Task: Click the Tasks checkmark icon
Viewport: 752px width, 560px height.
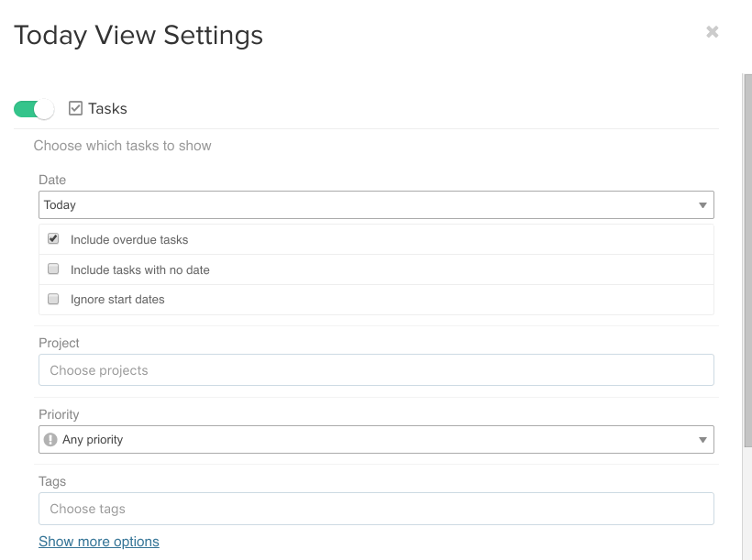Action: click(75, 108)
